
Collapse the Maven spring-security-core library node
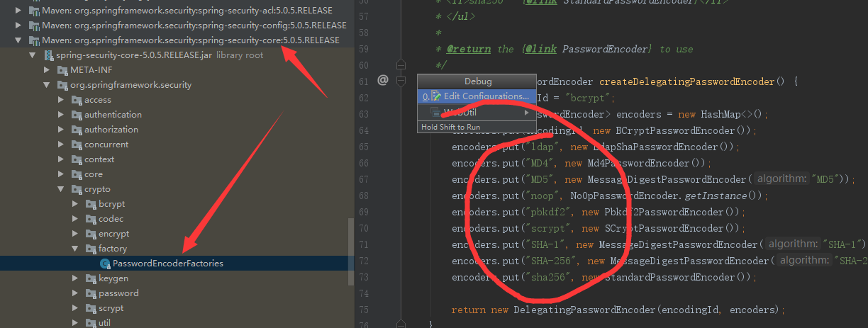18,40
